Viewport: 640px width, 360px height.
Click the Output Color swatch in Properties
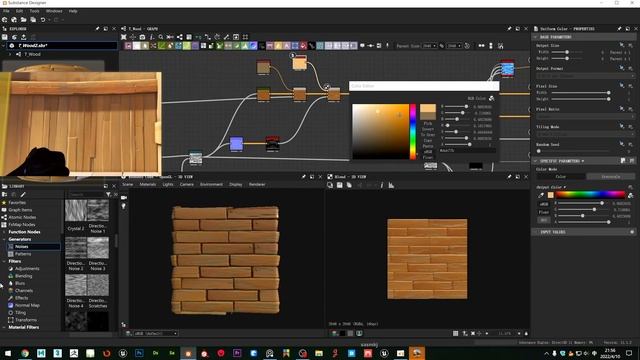(551, 195)
